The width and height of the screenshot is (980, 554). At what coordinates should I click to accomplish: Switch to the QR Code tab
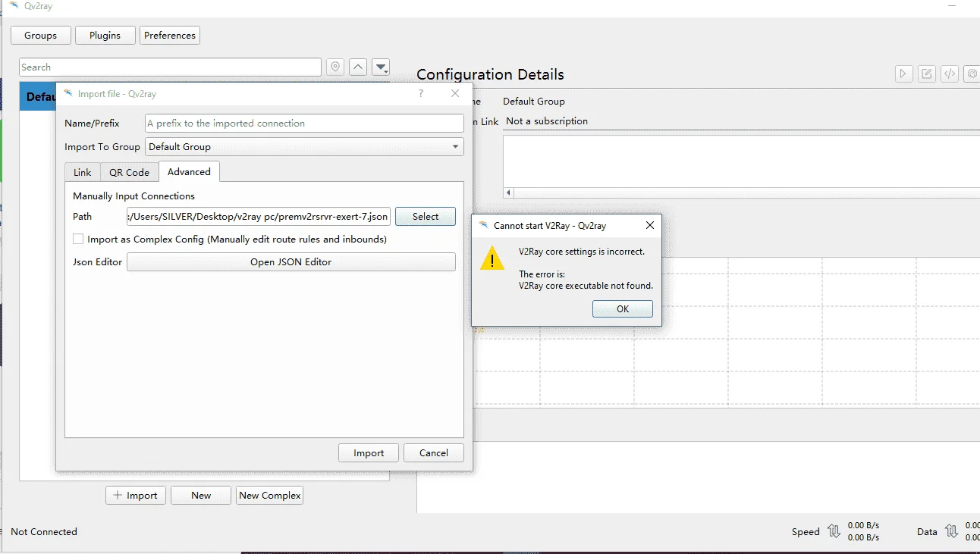coord(129,172)
